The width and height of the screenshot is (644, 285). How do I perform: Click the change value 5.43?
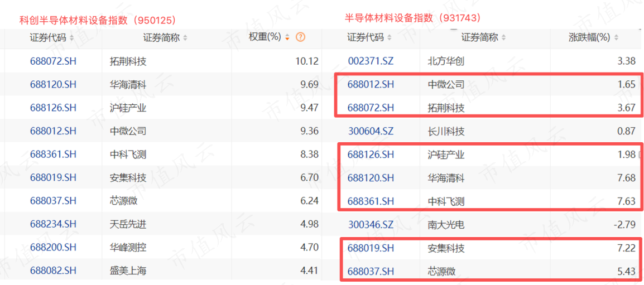pyautogui.click(x=627, y=271)
